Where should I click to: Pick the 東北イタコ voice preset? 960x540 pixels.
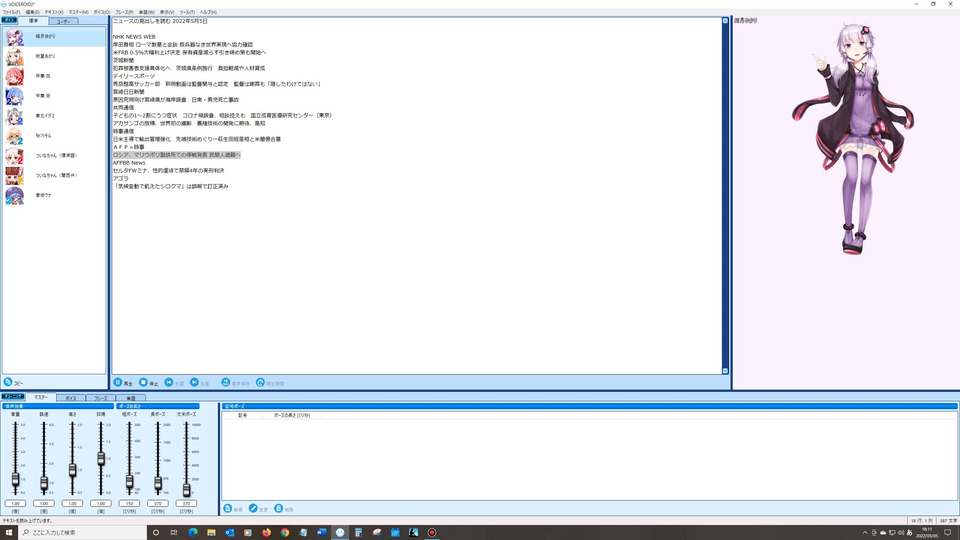coord(54,116)
